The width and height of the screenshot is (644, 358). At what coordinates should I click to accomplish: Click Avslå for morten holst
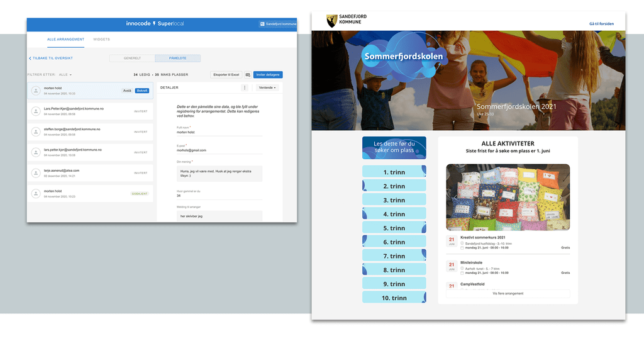pos(127,91)
